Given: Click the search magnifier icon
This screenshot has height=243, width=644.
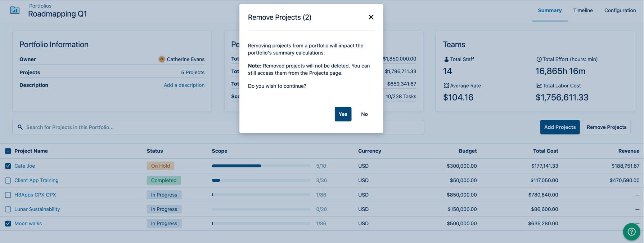Looking at the screenshot, I should (x=20, y=127).
